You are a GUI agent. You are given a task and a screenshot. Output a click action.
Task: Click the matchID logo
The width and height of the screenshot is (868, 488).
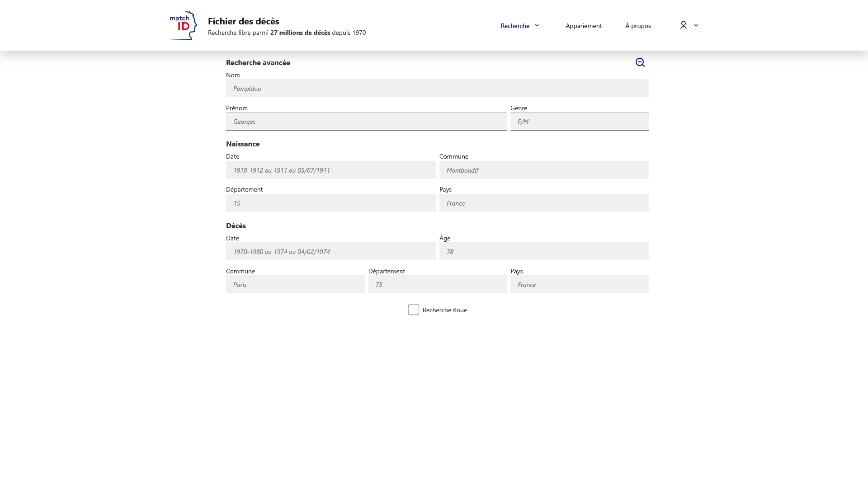(x=182, y=25)
